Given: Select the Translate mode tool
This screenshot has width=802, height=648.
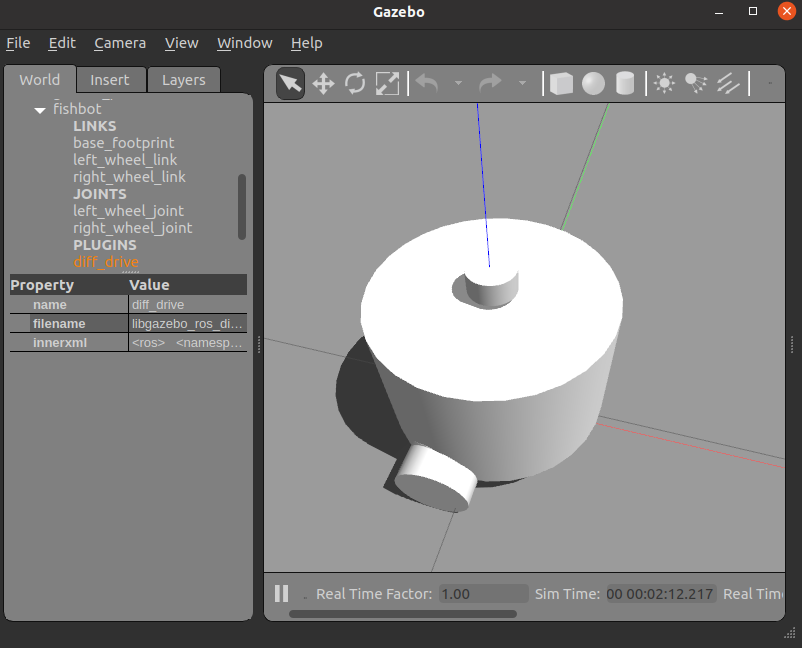Looking at the screenshot, I should pos(323,83).
